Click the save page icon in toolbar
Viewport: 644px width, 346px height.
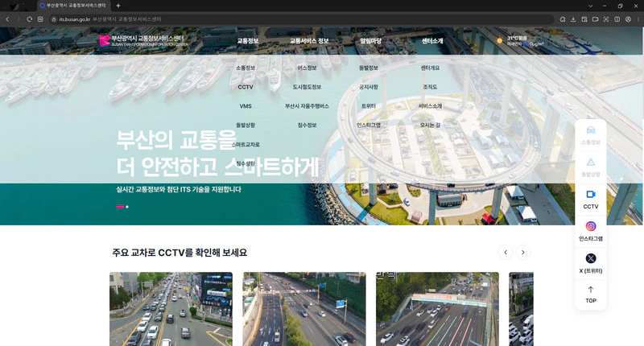[584, 19]
